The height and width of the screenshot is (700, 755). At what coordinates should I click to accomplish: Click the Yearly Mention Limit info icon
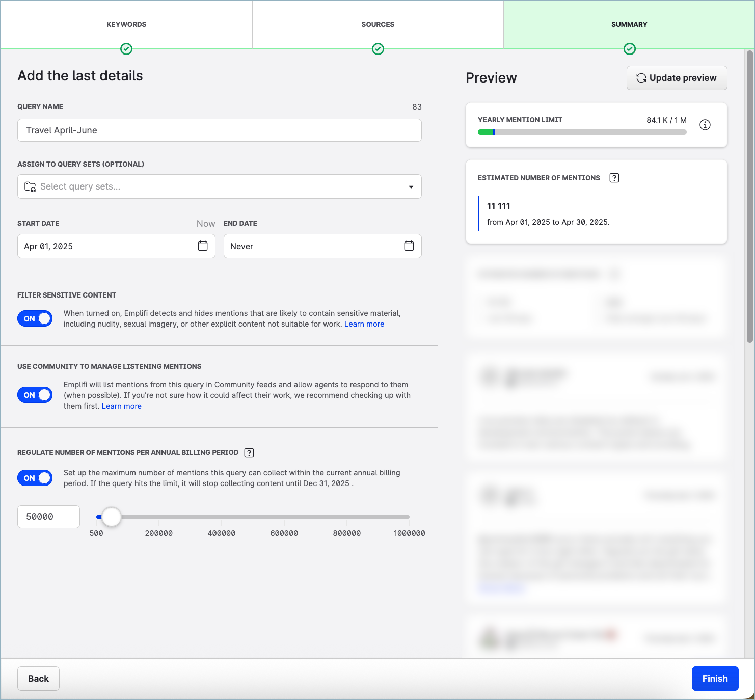click(705, 125)
